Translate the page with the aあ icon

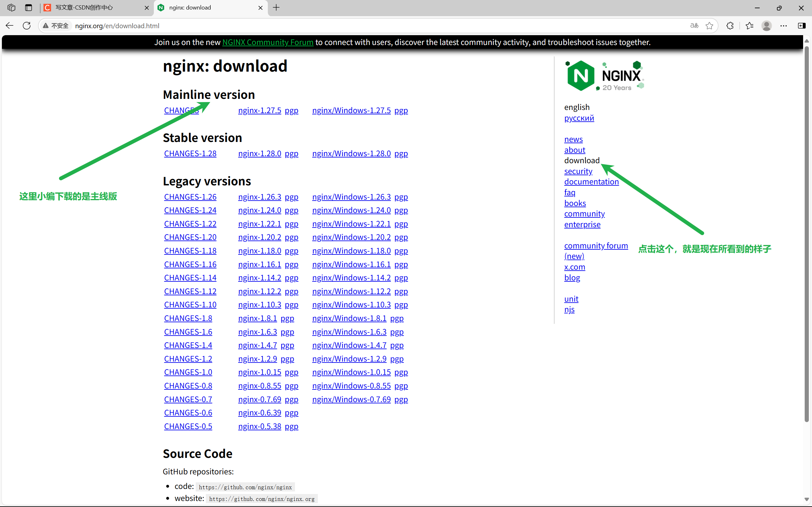pyautogui.click(x=694, y=25)
